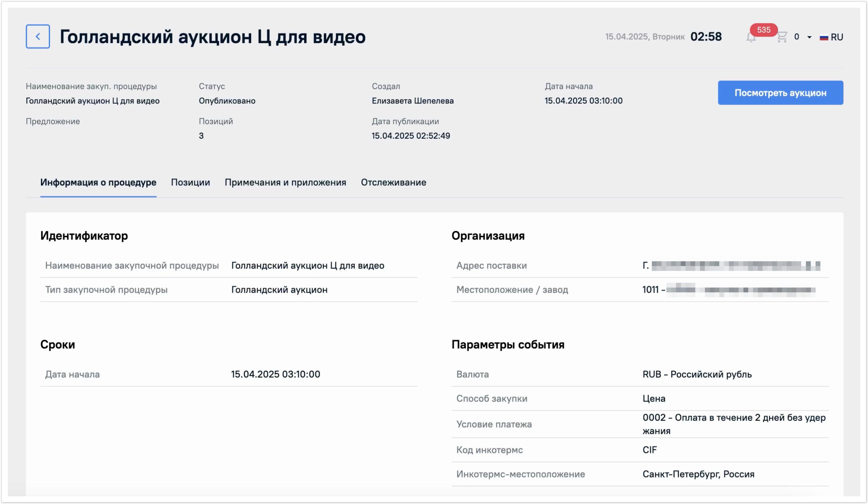Click the 02:58 clock display

(706, 37)
